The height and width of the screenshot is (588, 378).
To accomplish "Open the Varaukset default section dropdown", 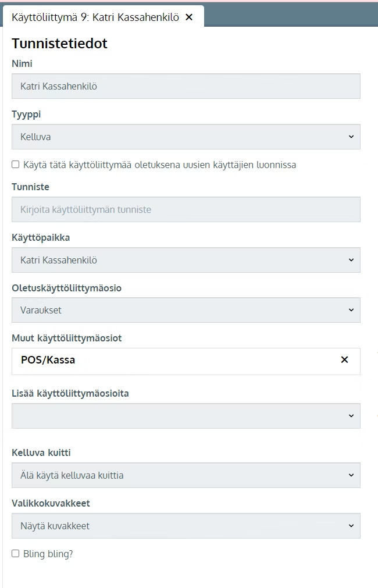I will pyautogui.click(x=186, y=310).
